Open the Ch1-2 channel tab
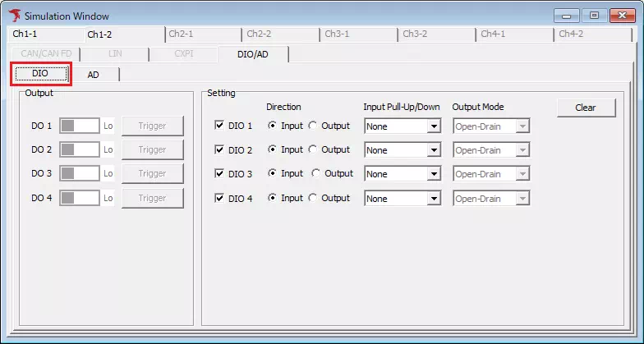Screen dimensions: 644x344 pos(99,34)
